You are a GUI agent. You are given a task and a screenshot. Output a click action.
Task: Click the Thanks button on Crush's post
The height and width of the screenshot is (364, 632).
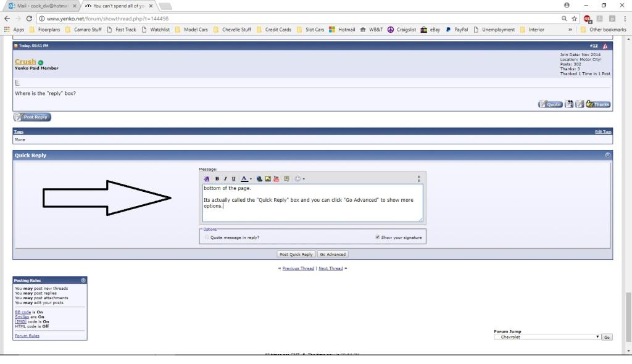(598, 104)
